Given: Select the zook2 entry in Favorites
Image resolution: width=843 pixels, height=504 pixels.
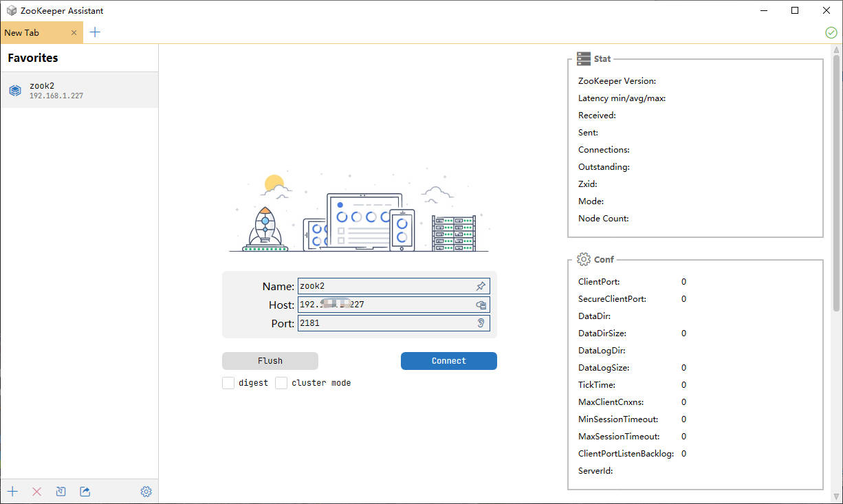Looking at the screenshot, I should 79,90.
